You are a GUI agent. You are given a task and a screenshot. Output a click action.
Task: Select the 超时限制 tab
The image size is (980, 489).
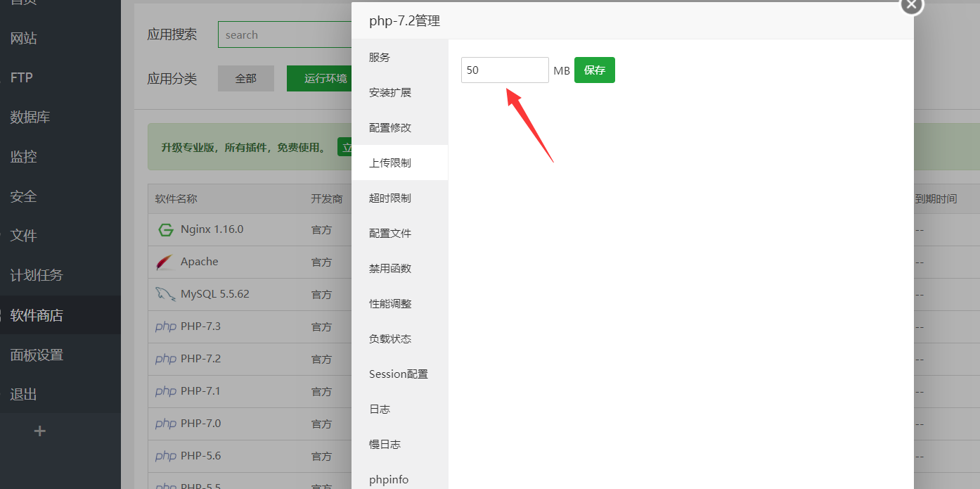tap(390, 198)
